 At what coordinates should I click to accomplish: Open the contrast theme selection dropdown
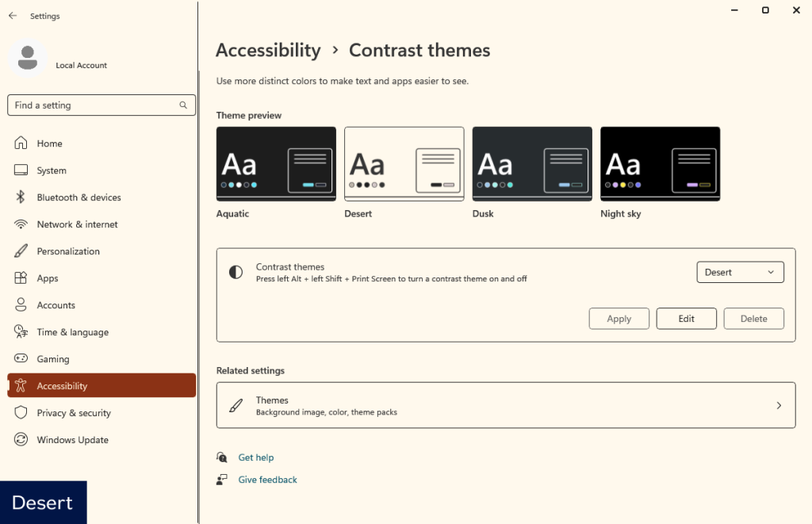(740, 272)
